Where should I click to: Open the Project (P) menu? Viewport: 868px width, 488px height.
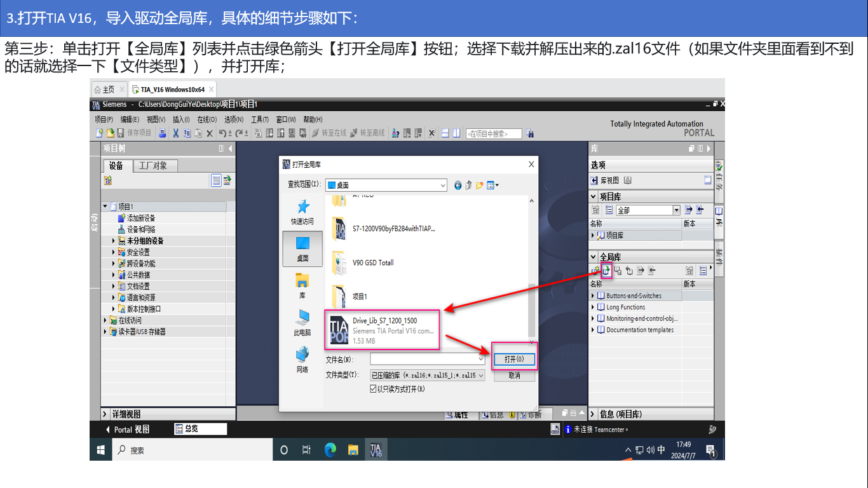pos(104,119)
